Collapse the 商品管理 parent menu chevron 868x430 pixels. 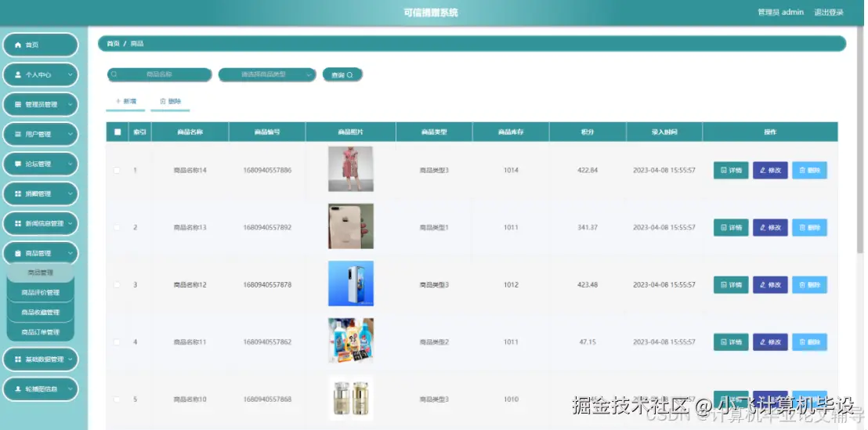[71, 254]
